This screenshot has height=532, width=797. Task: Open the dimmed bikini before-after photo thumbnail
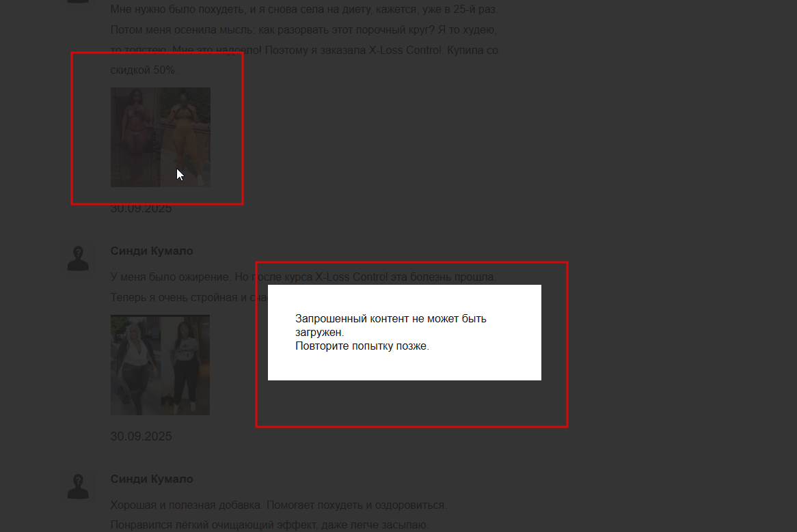click(161, 137)
